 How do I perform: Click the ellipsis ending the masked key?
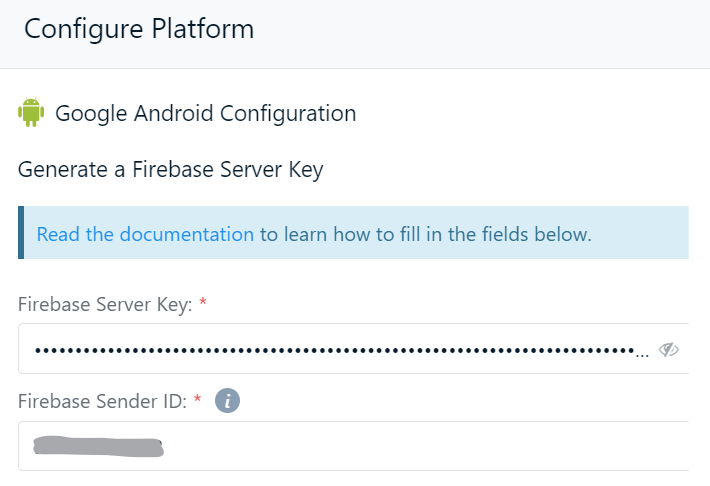point(642,356)
